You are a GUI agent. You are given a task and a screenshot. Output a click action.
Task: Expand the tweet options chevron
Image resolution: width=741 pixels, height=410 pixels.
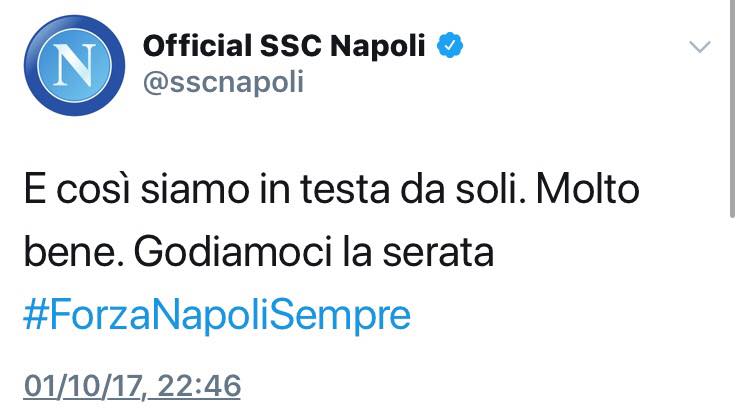[x=700, y=46]
